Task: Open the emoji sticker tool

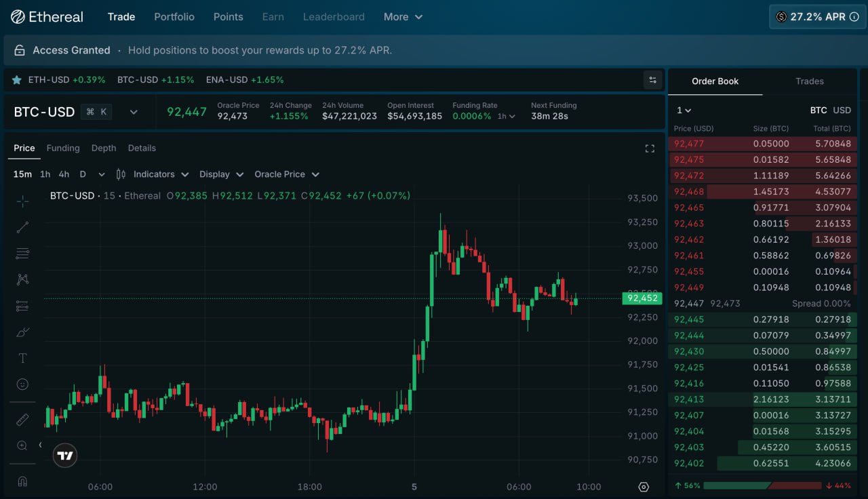Action: click(x=22, y=384)
